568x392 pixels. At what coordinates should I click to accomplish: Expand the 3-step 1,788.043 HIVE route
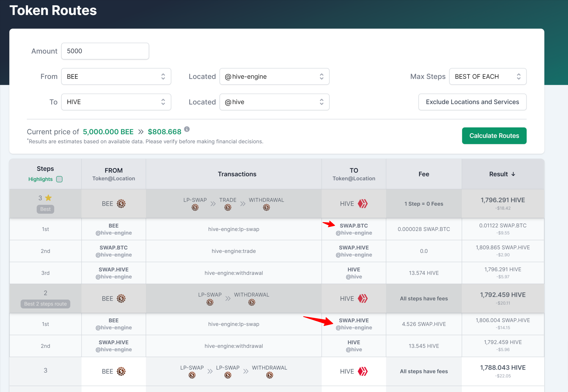(x=277, y=371)
